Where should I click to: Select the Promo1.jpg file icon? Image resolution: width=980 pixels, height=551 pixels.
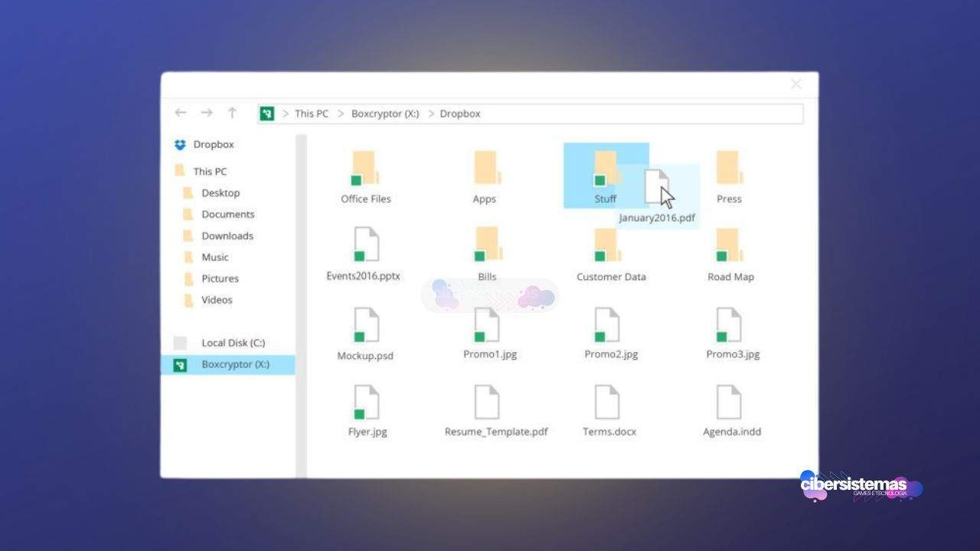click(x=486, y=324)
